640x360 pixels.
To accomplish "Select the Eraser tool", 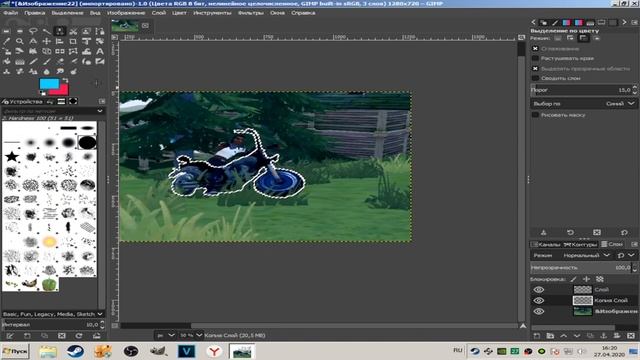I will coord(60,62).
